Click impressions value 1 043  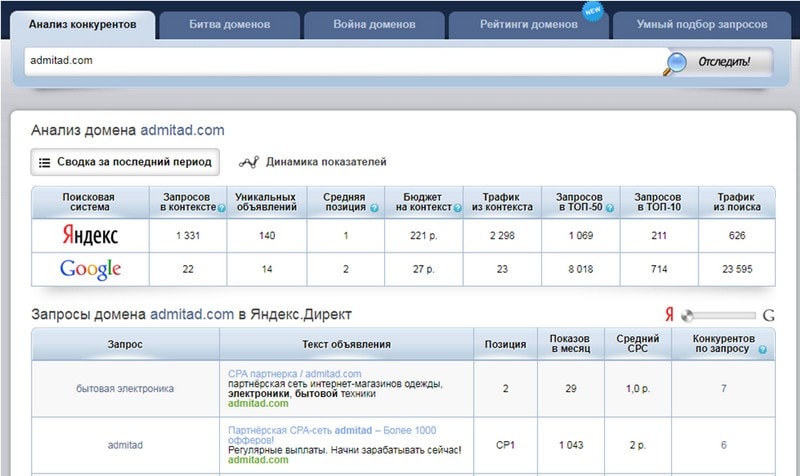click(571, 445)
